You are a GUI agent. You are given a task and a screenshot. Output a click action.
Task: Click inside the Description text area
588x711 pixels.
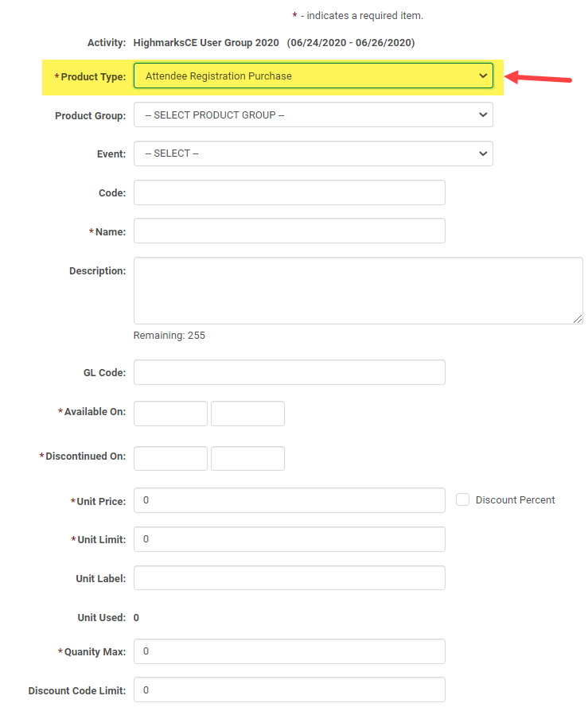(357, 289)
